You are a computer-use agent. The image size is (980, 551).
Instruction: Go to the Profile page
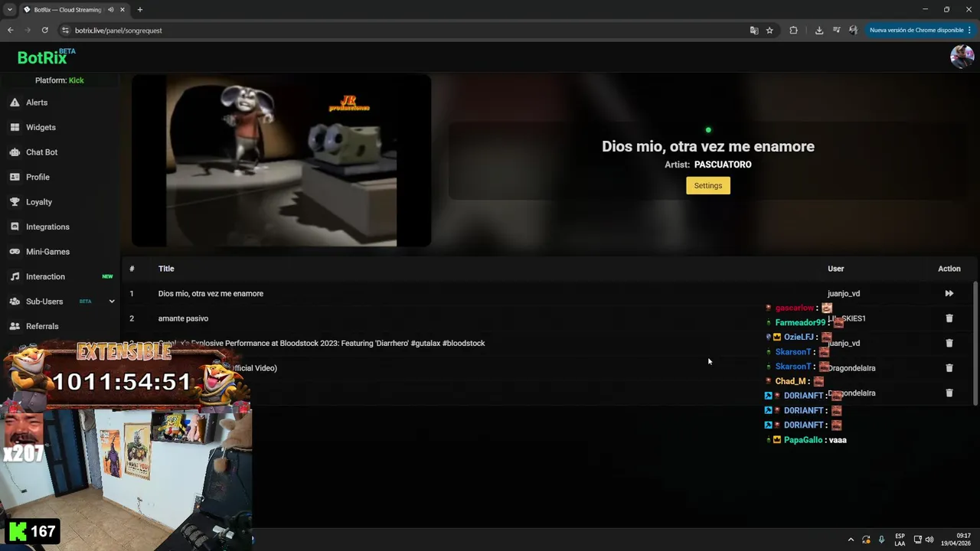click(38, 177)
